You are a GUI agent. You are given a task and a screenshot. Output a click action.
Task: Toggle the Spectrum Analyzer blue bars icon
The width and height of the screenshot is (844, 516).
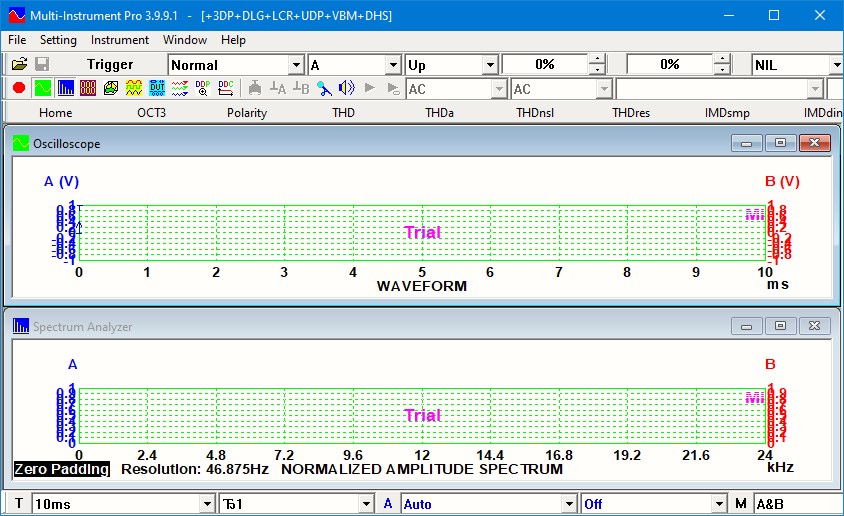[x=66, y=88]
